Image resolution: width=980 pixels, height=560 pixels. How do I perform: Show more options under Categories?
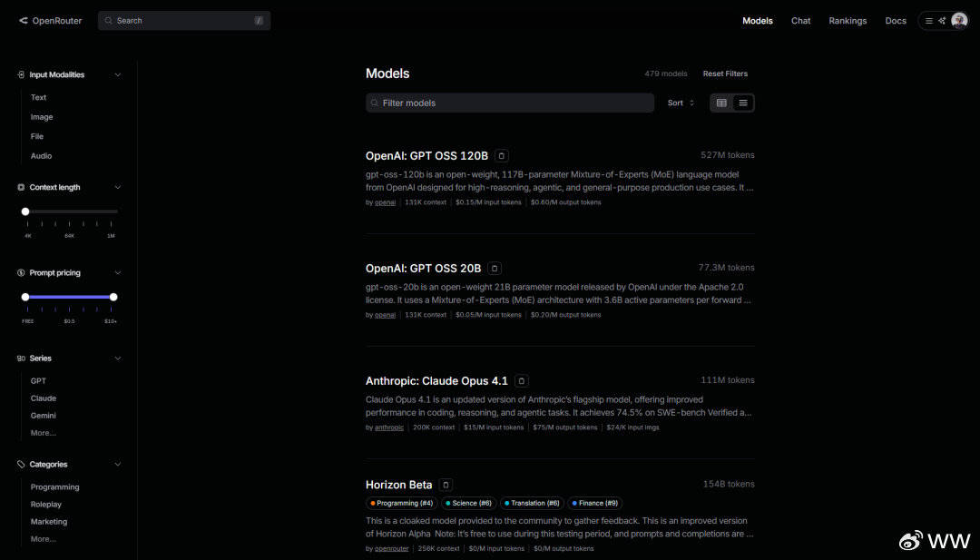coord(44,539)
